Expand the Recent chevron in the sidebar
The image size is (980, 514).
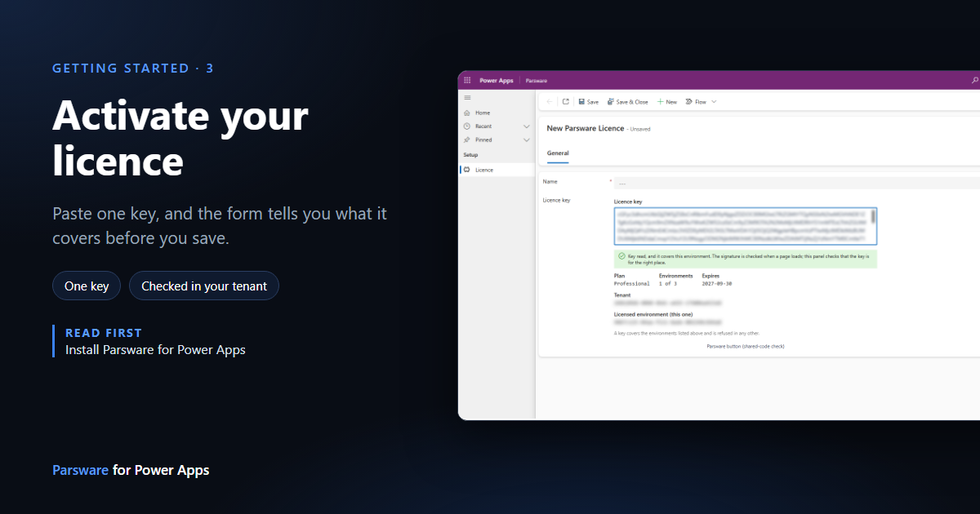click(527, 126)
